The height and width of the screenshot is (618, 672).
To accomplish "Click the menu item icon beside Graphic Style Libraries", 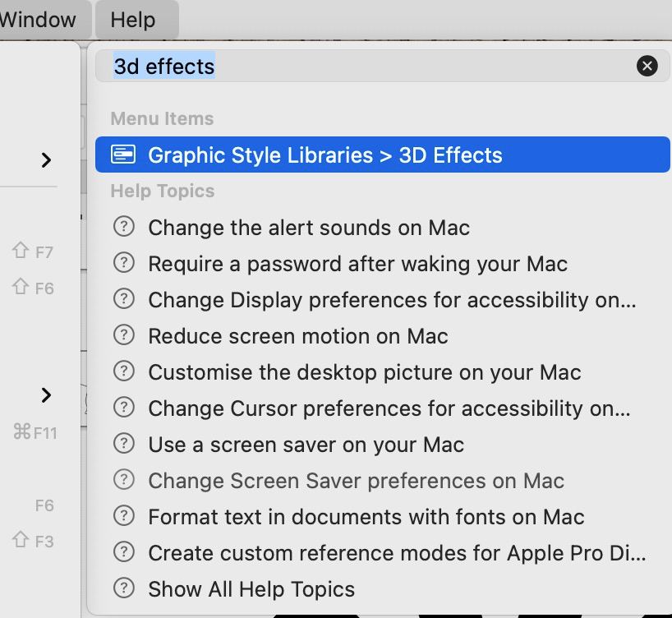I will click(x=123, y=154).
